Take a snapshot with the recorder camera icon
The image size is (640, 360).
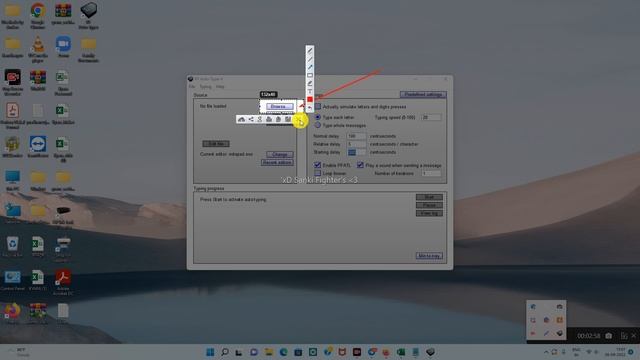click(x=609, y=336)
